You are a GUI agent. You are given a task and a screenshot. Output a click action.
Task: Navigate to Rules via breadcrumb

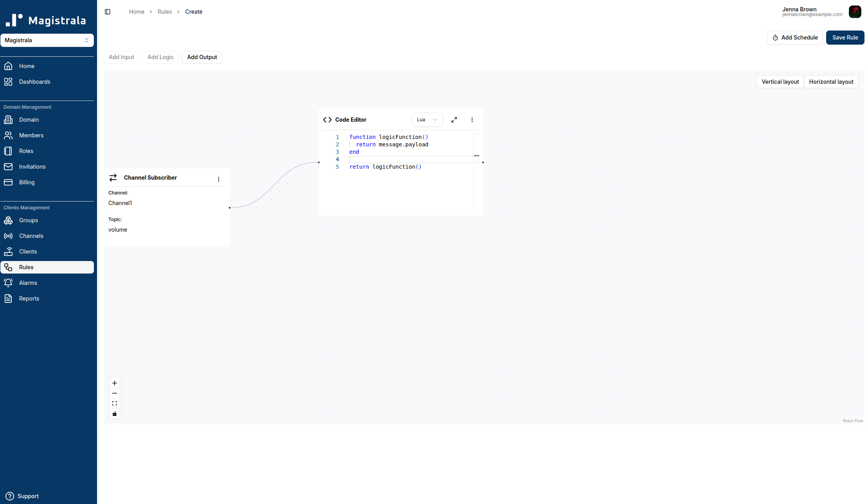[x=165, y=12]
